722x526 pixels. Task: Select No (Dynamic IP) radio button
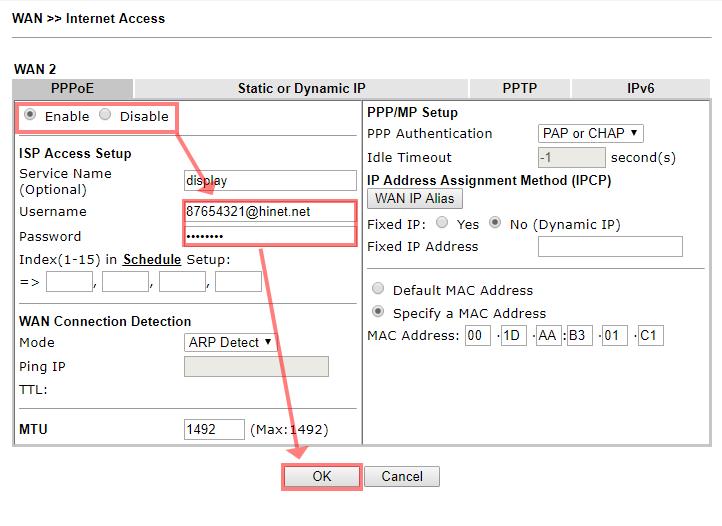495,224
